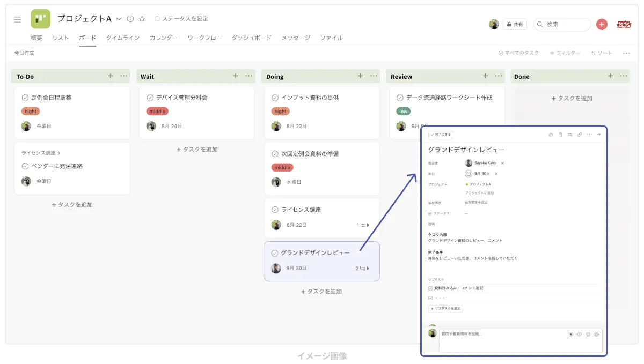Mark インプット資料の提供 task complete

[x=275, y=98]
